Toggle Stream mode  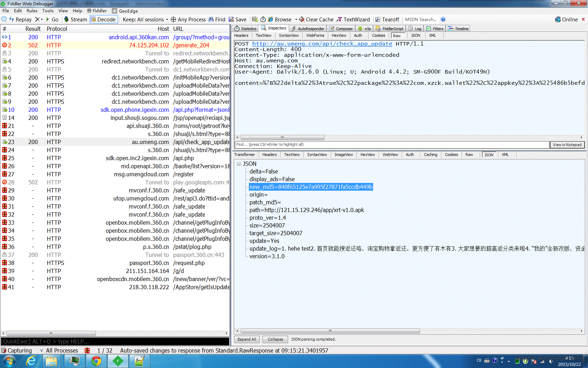tap(75, 19)
